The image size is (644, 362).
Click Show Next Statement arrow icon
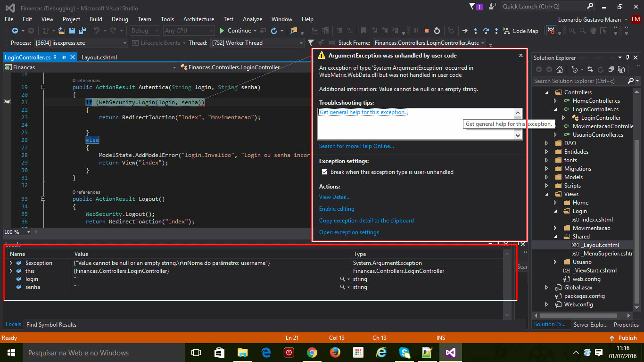(465, 31)
